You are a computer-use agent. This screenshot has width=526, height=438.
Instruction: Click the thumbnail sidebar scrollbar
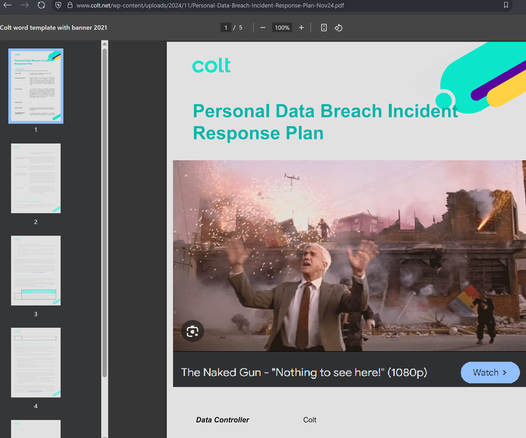tap(105, 213)
